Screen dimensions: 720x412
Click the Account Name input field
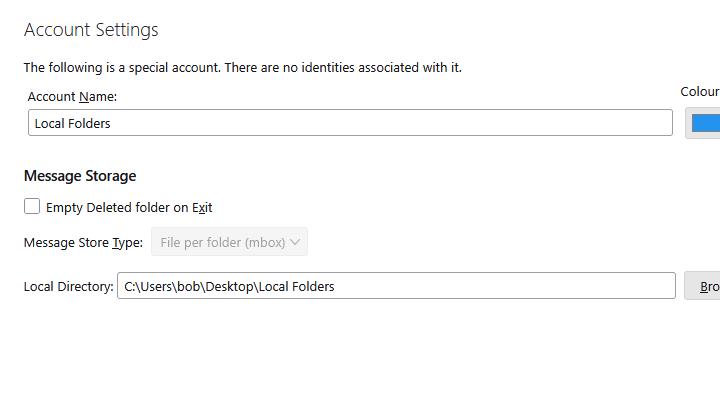pyautogui.click(x=350, y=123)
